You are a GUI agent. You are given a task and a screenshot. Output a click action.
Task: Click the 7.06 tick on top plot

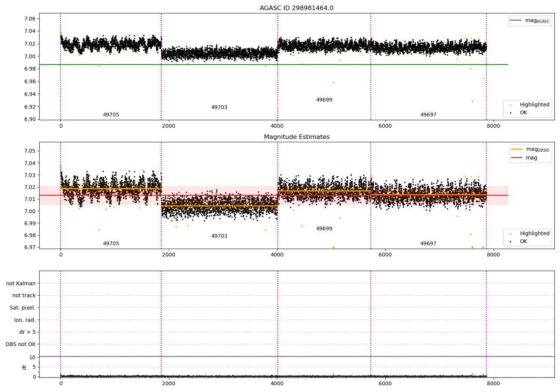[30, 19]
